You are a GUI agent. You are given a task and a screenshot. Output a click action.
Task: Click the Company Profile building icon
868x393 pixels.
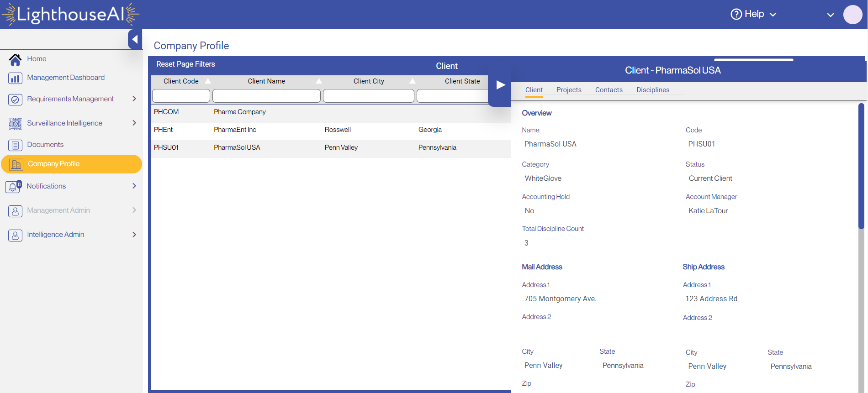point(16,164)
